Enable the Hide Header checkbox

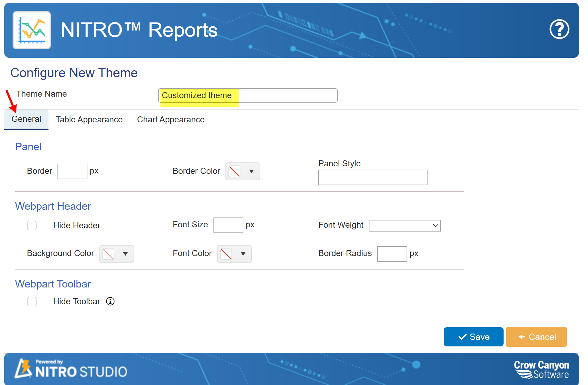tap(32, 225)
